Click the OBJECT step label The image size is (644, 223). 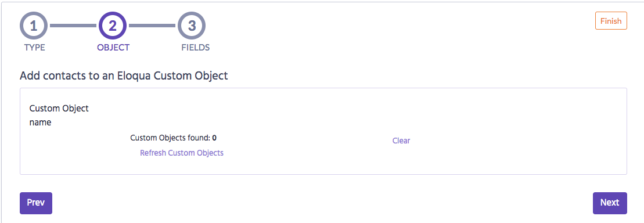113,48
